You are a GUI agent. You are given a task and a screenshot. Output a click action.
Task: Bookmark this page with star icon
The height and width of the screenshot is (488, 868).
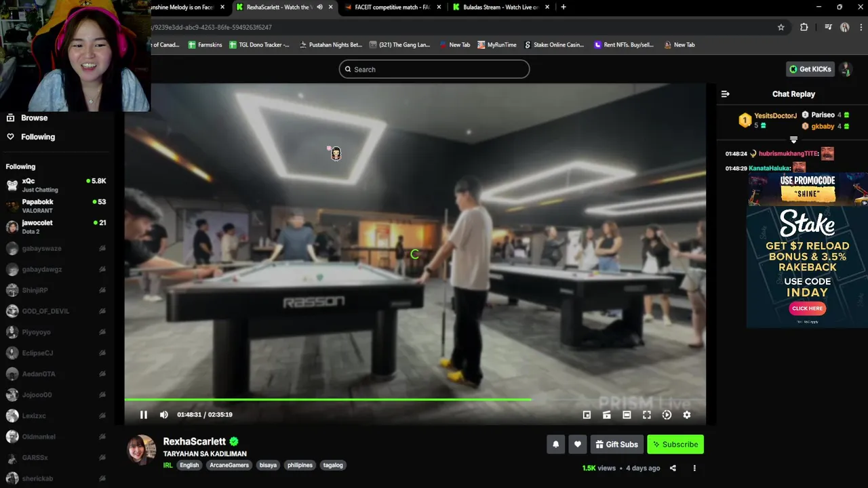tap(781, 27)
